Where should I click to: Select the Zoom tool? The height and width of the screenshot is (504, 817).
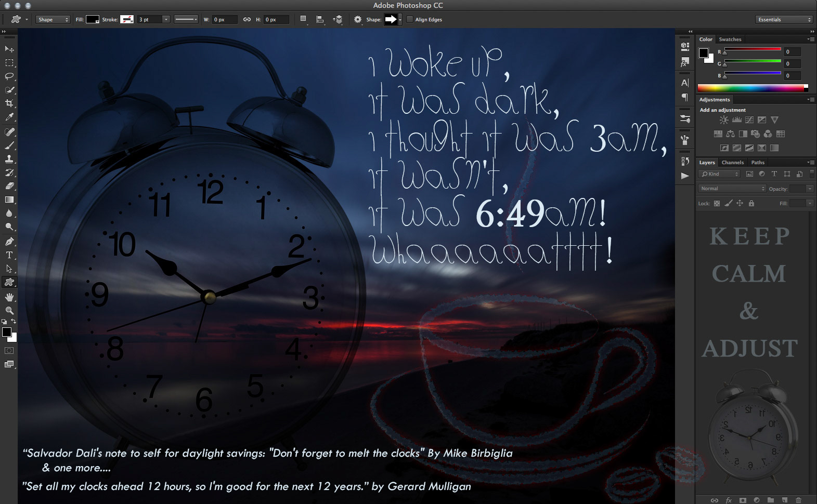point(9,311)
